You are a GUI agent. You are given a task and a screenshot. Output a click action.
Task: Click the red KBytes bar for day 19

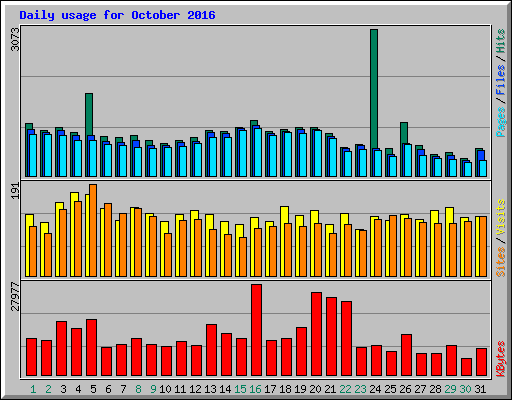(301, 352)
